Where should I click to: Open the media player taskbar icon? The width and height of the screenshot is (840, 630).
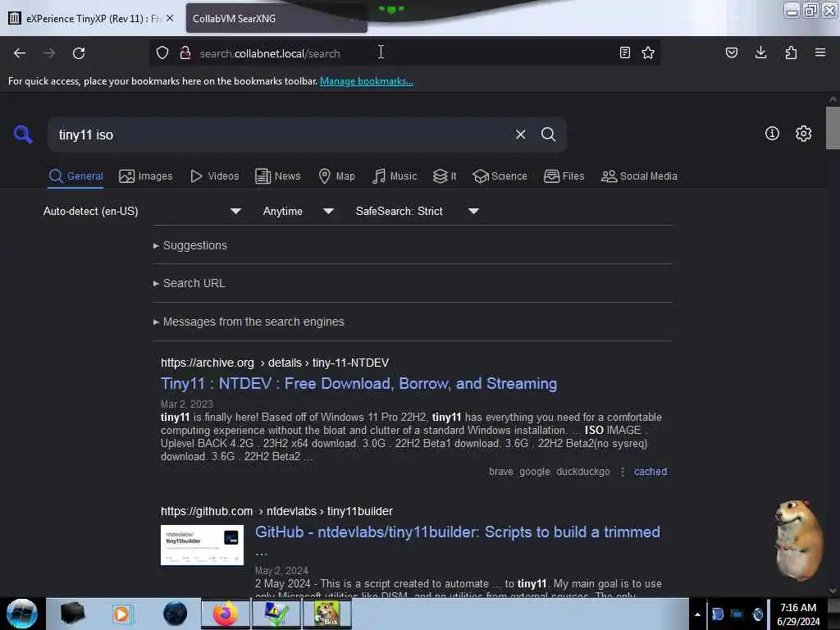(121, 614)
